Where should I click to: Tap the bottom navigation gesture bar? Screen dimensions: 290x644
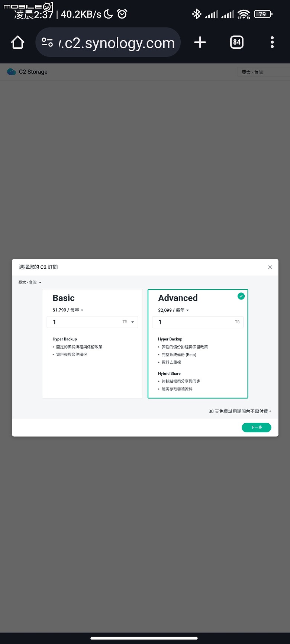point(144,638)
